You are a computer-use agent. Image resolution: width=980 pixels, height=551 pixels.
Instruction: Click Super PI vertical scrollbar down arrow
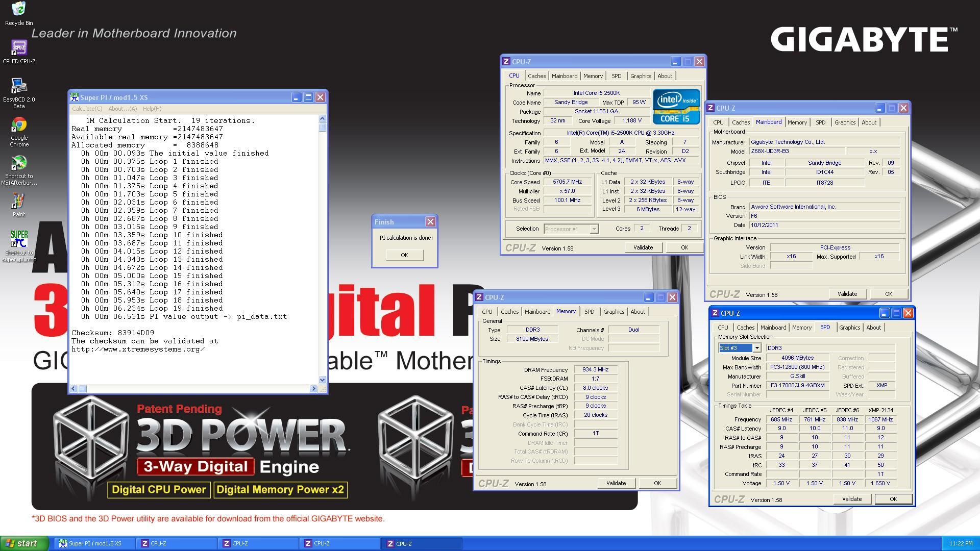tap(322, 380)
